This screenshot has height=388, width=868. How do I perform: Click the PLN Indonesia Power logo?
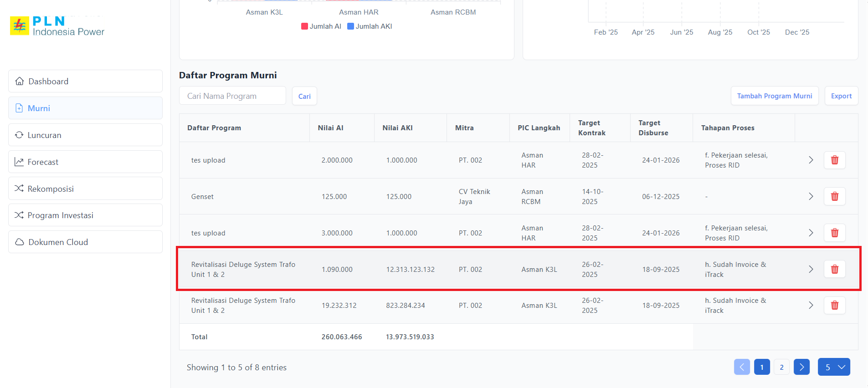pyautogui.click(x=57, y=26)
